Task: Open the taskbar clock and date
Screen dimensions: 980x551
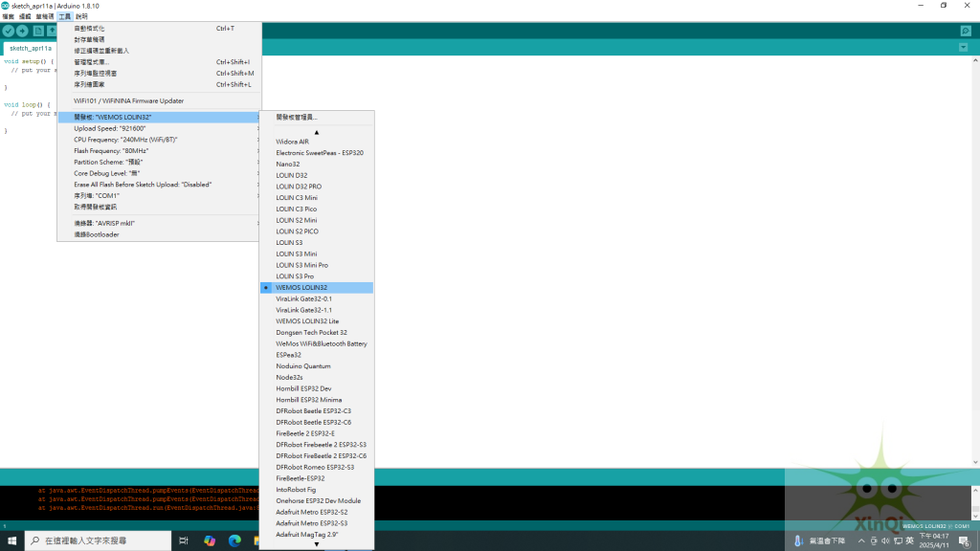Action: [x=934, y=540]
